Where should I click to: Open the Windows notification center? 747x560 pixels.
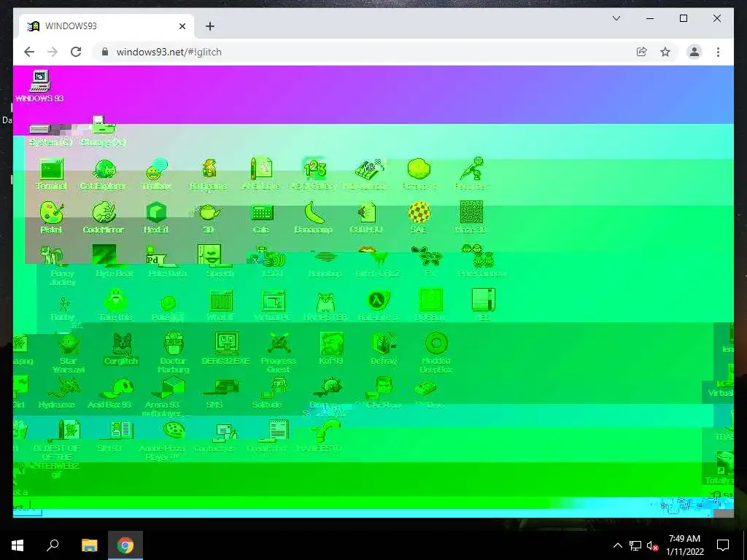[723, 545]
